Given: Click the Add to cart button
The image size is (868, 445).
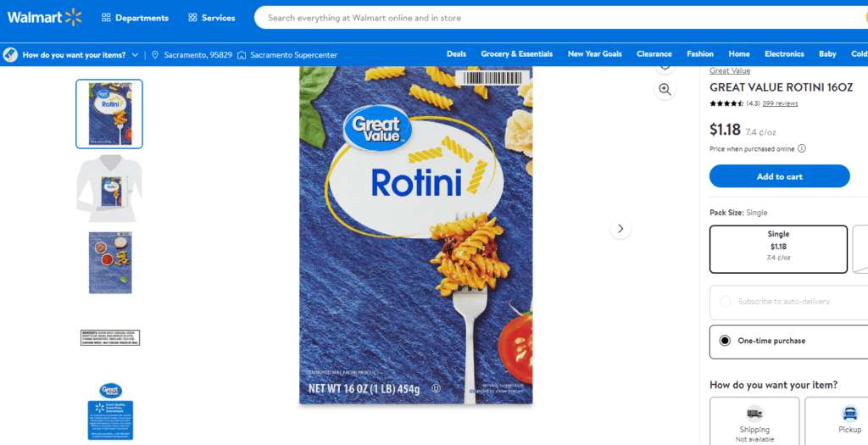Looking at the screenshot, I should coord(780,176).
